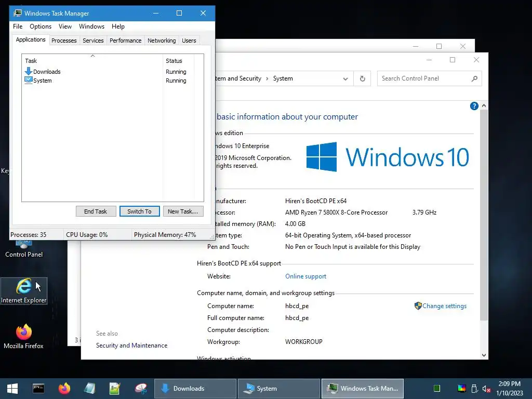
Task: Maximize the System Control Panel window
Action: pyautogui.click(x=453, y=60)
